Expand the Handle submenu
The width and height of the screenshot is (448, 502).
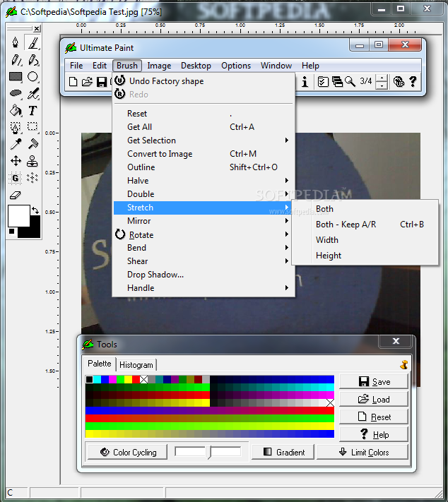click(x=204, y=288)
